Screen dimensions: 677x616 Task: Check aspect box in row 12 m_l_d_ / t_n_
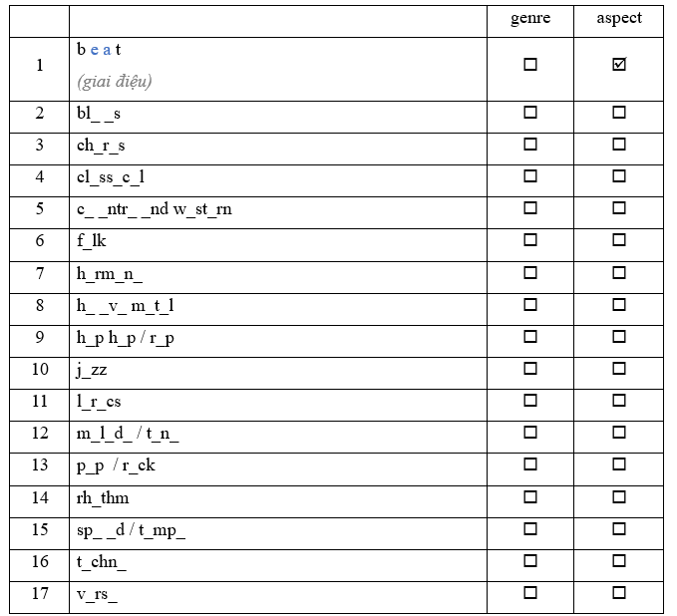619,433
